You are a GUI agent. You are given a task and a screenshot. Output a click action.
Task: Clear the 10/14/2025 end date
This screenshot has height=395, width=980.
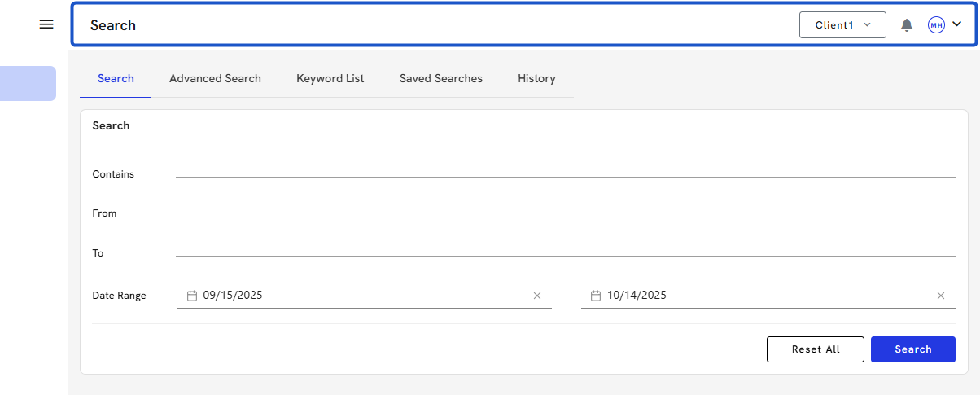point(941,296)
